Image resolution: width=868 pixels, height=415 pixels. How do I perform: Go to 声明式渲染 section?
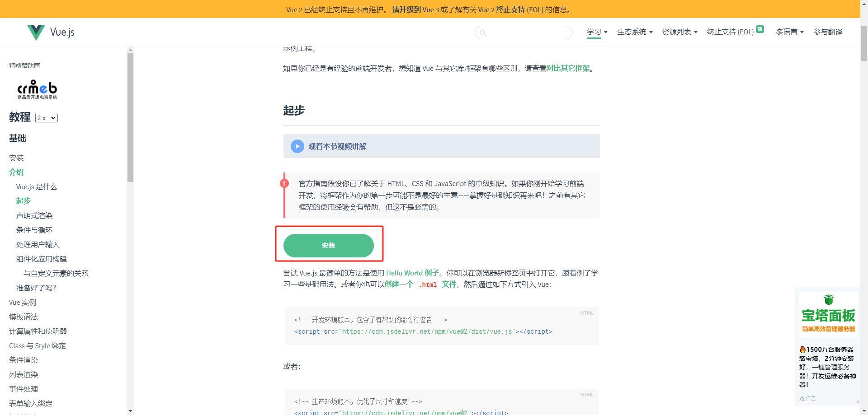point(34,215)
